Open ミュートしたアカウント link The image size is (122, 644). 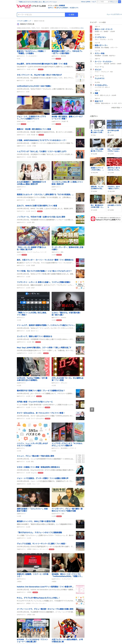114,14
